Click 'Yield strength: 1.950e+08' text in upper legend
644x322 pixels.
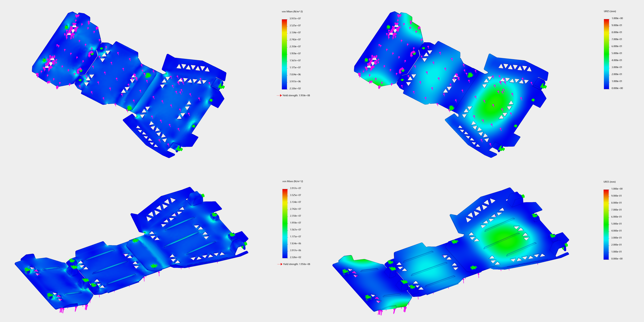(296, 95)
